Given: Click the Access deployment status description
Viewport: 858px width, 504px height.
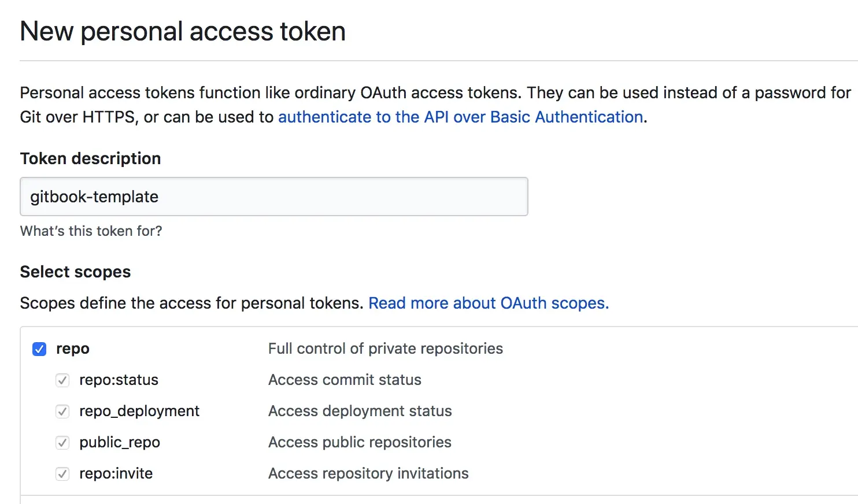Looking at the screenshot, I should [360, 411].
